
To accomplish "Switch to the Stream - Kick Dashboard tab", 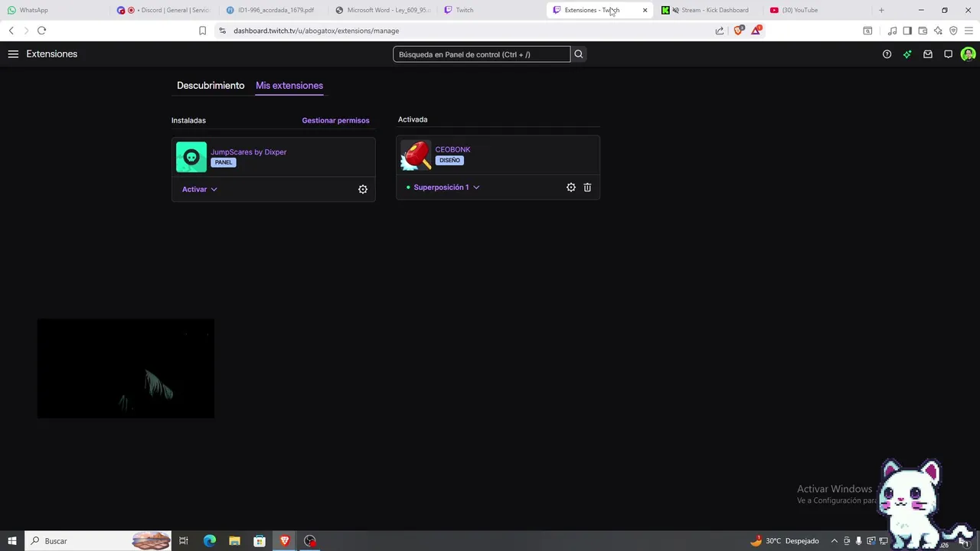I will [x=710, y=10].
